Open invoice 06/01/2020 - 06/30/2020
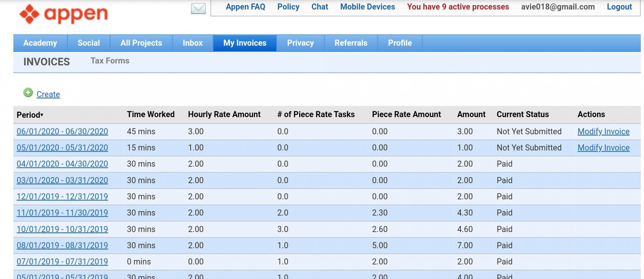Screen dimensions: 644x279 pos(62,131)
